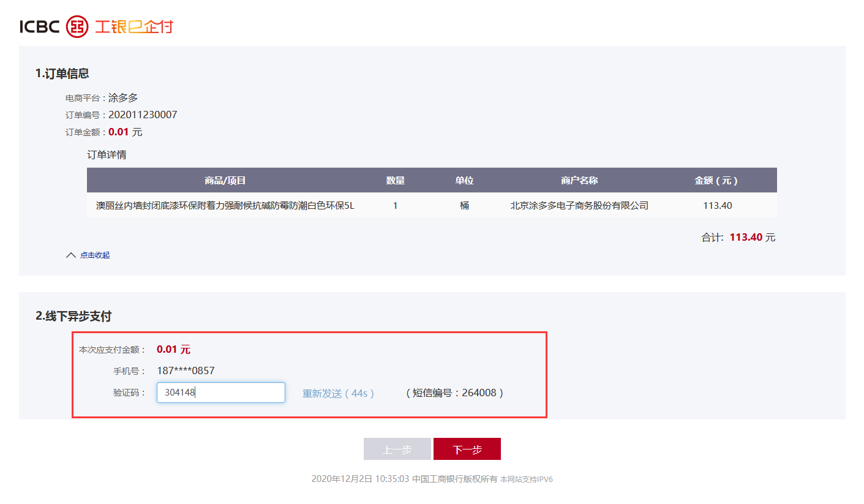Click the 合计 total 113.40 元
The height and width of the screenshot is (504, 864).
(738, 238)
